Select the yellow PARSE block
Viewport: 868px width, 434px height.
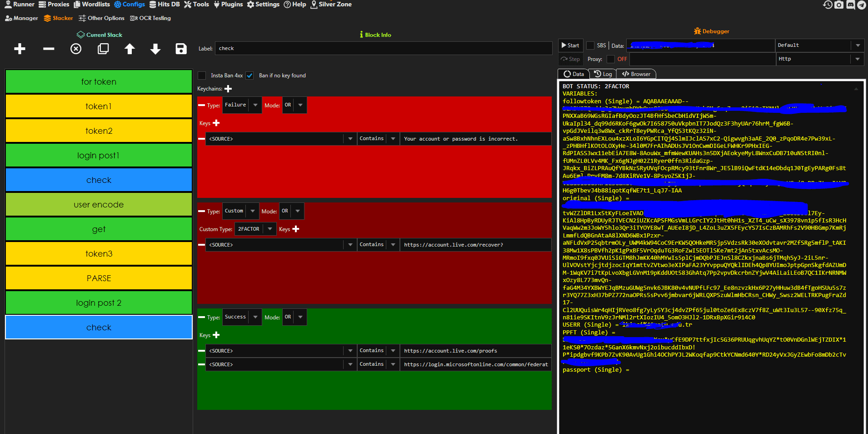pyautogui.click(x=99, y=278)
